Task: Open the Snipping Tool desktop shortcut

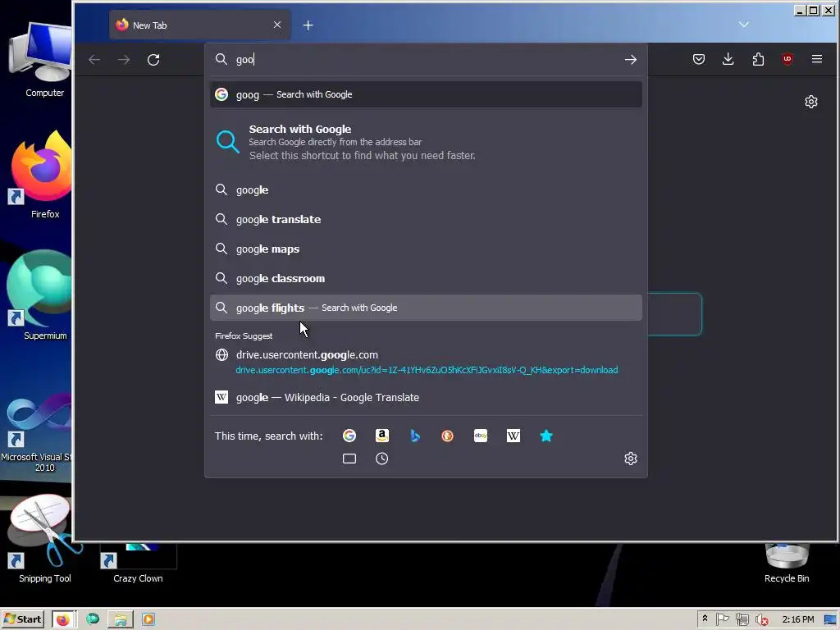Action: pos(44,538)
